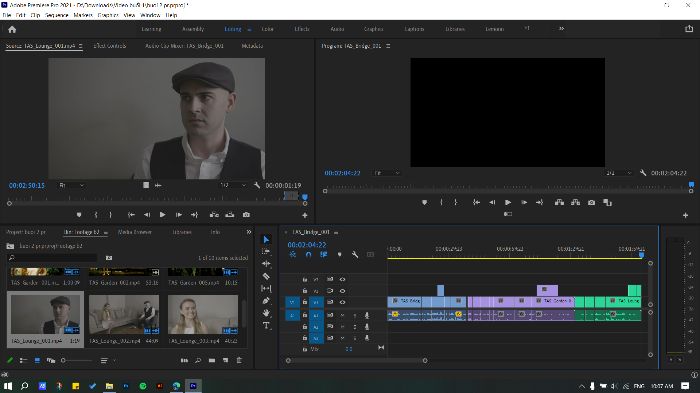Open Timeline display settings wrench
The height and width of the screenshot is (393, 700).
click(355, 255)
